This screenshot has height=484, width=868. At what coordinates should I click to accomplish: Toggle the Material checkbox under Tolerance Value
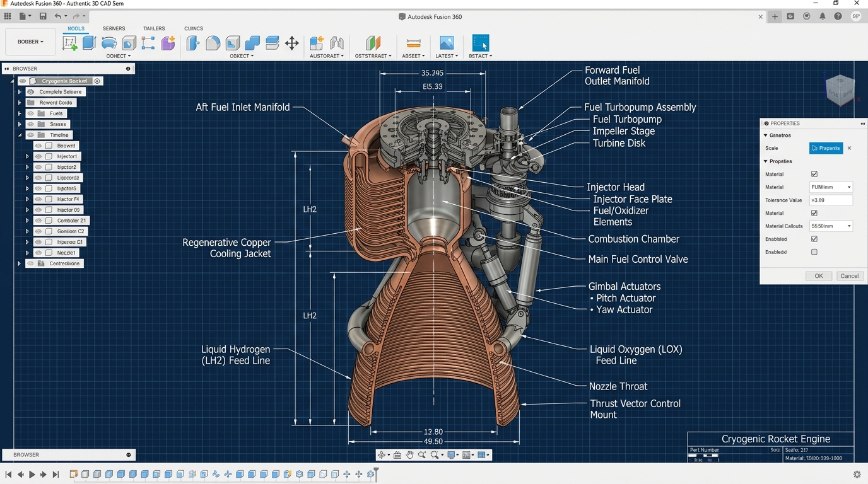[814, 213]
